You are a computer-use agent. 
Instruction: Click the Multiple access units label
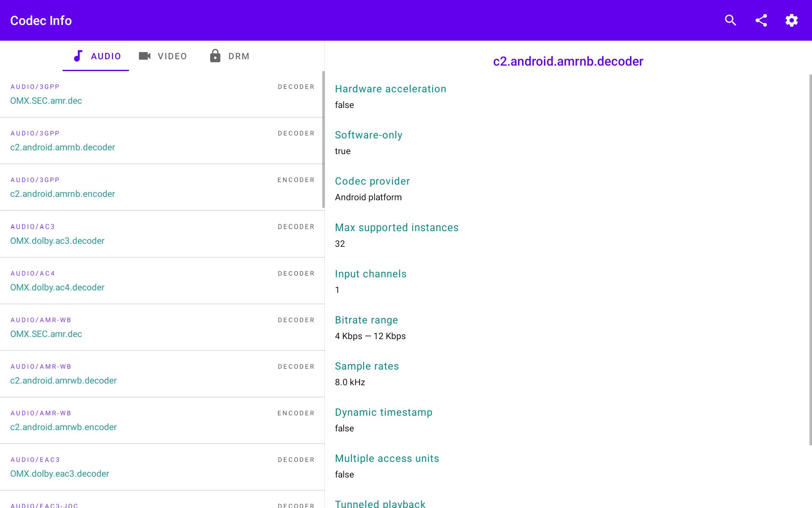387,458
